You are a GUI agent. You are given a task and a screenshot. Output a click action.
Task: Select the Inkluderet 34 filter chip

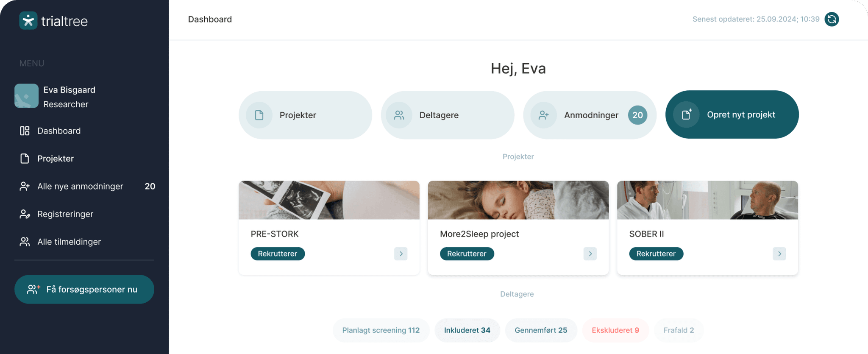(x=467, y=330)
